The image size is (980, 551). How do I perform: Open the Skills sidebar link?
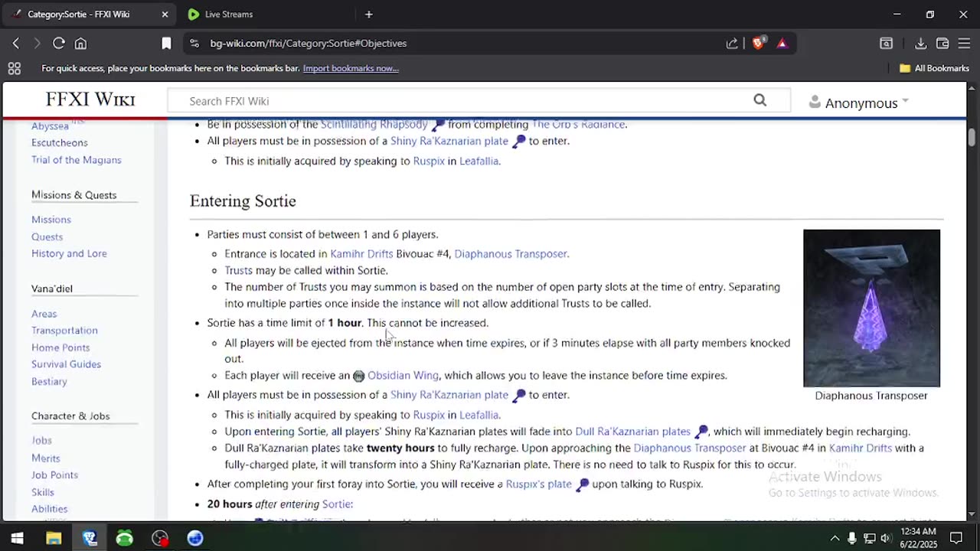point(43,492)
